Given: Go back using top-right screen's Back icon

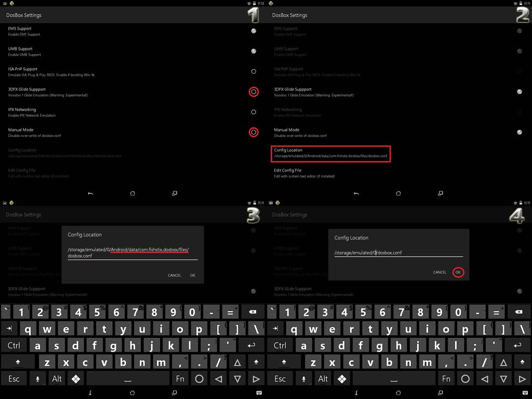Looking at the screenshot, I should 356,193.
